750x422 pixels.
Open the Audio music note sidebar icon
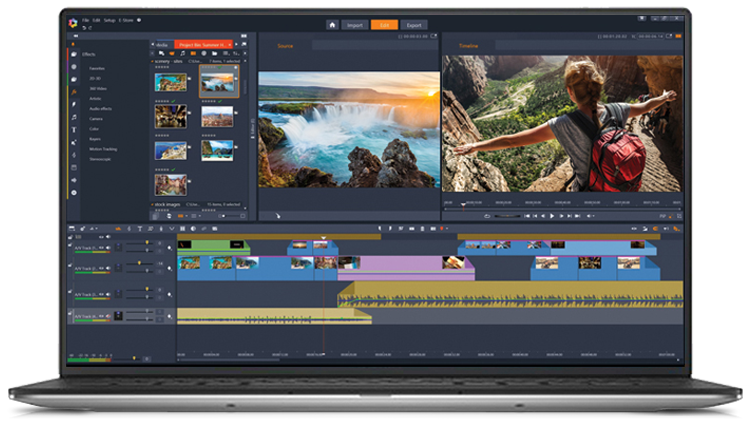pos(73,116)
